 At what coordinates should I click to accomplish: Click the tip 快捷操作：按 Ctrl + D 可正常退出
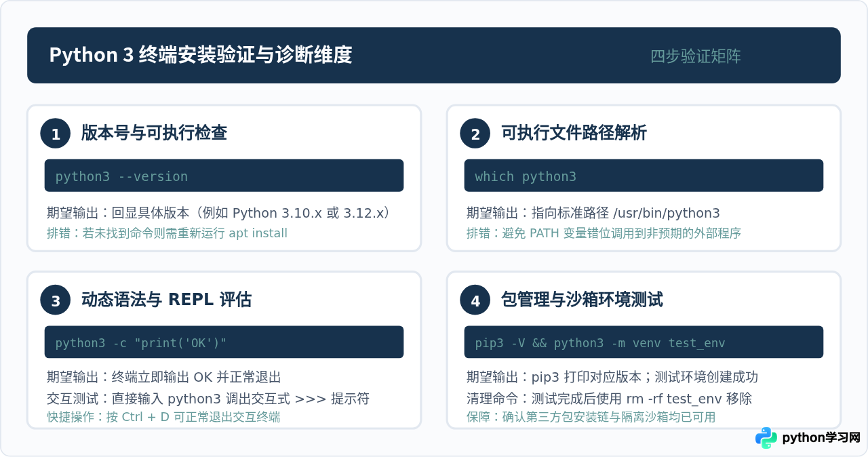click(x=163, y=417)
